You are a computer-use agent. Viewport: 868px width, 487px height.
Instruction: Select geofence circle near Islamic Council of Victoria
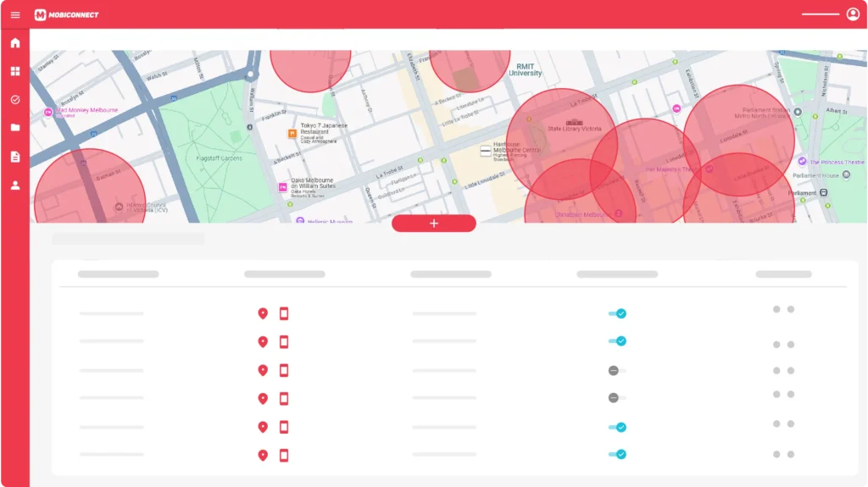tap(90, 188)
